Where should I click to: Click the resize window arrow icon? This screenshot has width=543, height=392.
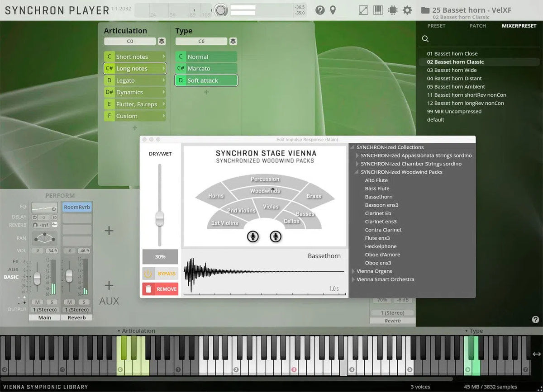click(x=363, y=10)
